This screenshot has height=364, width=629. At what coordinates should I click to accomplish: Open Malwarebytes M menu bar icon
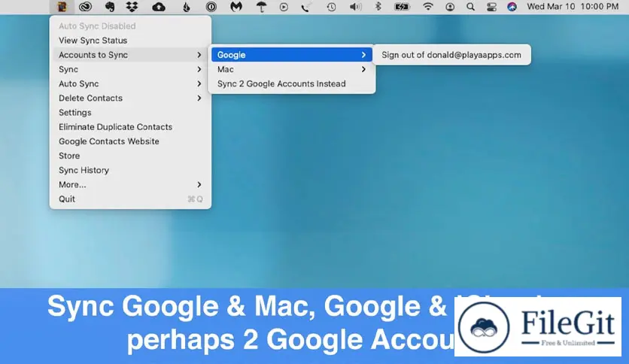[236, 7]
